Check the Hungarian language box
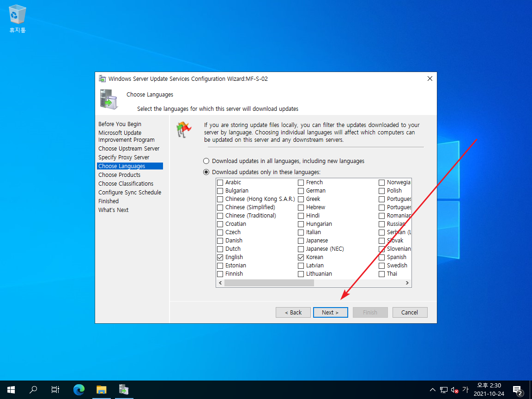The height and width of the screenshot is (399, 532). [x=301, y=224]
